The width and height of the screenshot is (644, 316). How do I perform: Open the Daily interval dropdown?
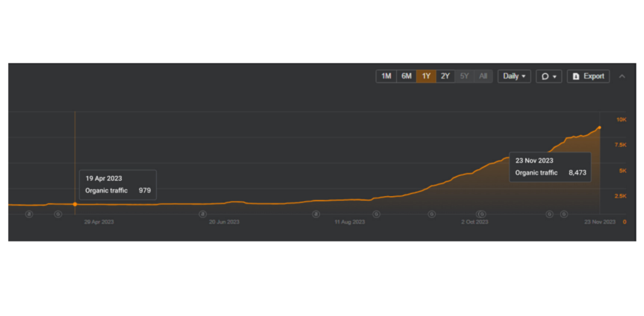click(x=514, y=76)
